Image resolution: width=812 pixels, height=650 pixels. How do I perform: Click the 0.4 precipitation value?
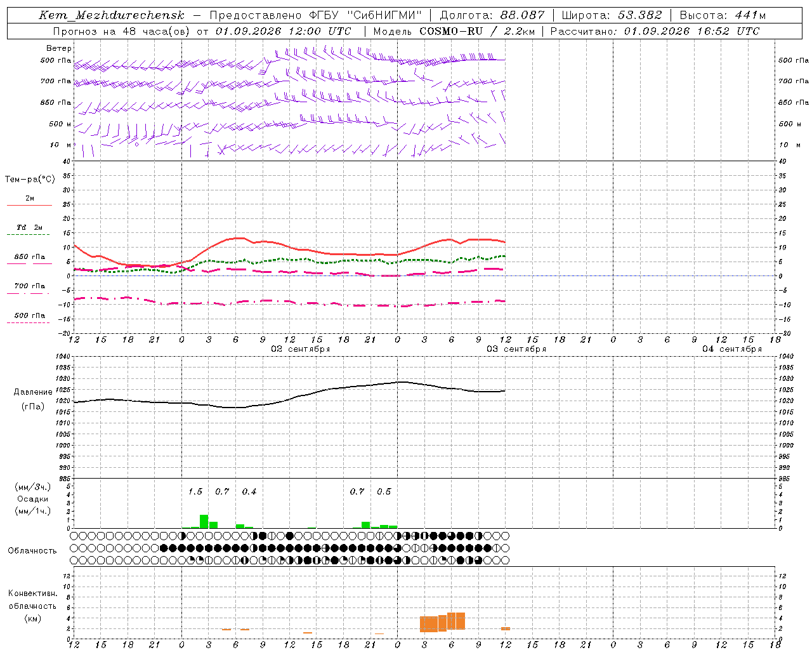tap(249, 491)
